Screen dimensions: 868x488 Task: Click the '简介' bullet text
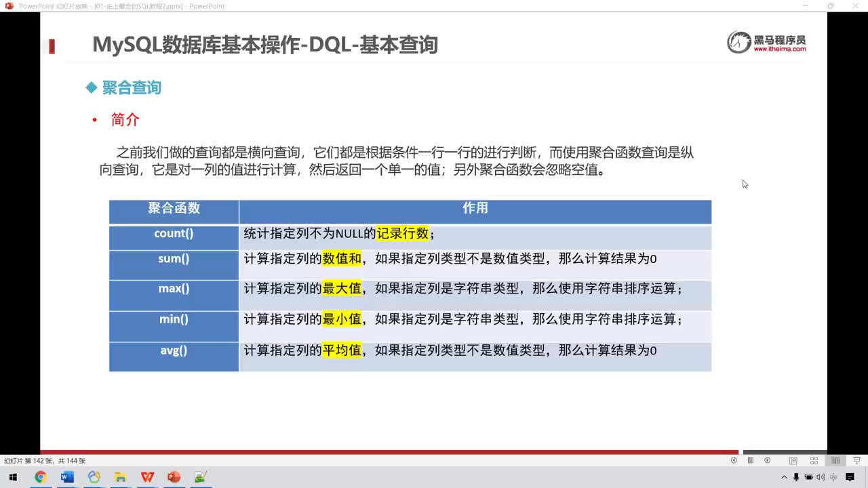[125, 120]
